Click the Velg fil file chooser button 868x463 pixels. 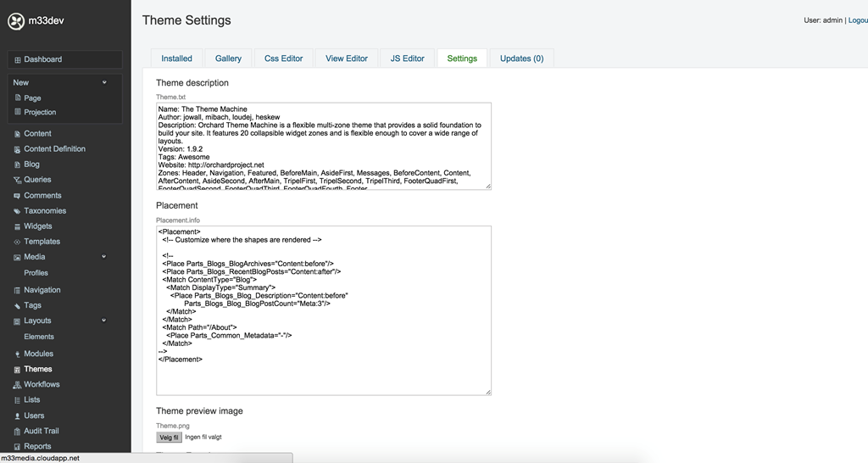[169, 438]
